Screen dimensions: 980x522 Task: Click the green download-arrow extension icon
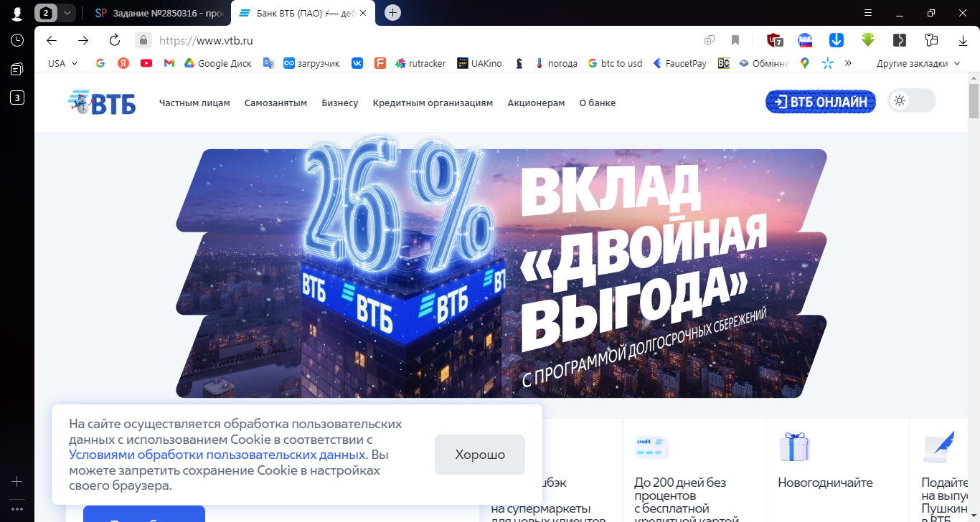point(868,40)
